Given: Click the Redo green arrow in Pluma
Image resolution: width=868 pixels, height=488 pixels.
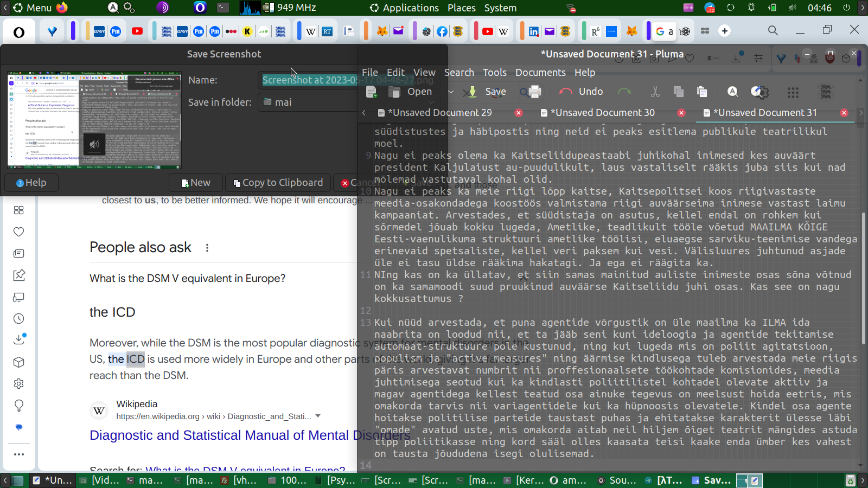Looking at the screenshot, I should 624,92.
